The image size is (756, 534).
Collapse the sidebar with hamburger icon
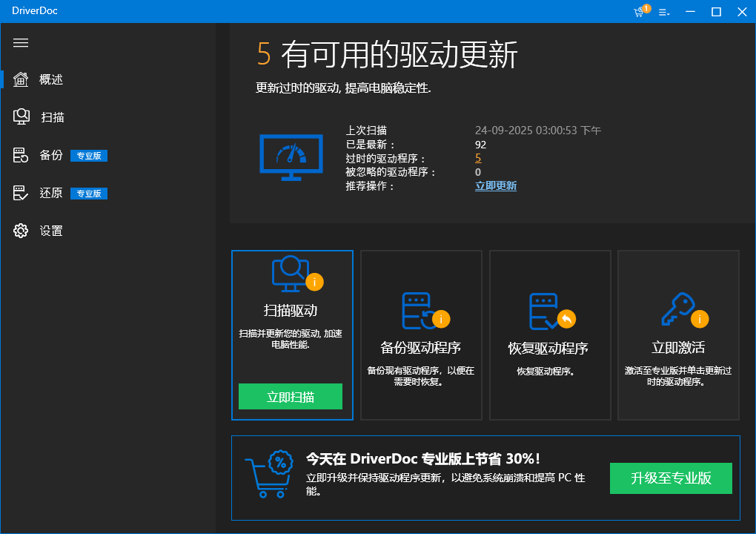coord(21,43)
